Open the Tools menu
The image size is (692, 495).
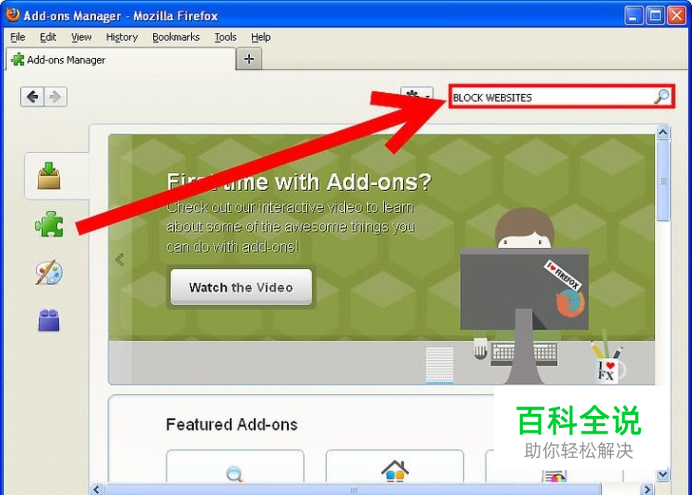click(x=226, y=37)
